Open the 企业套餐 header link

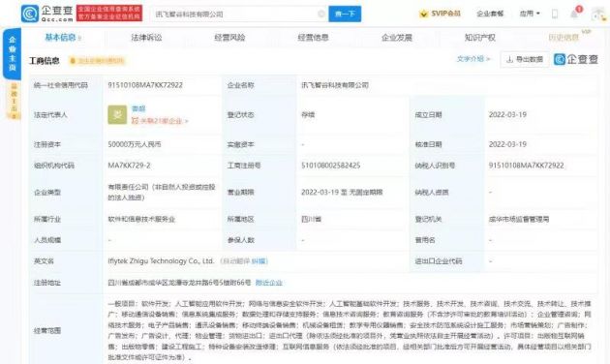490,14
